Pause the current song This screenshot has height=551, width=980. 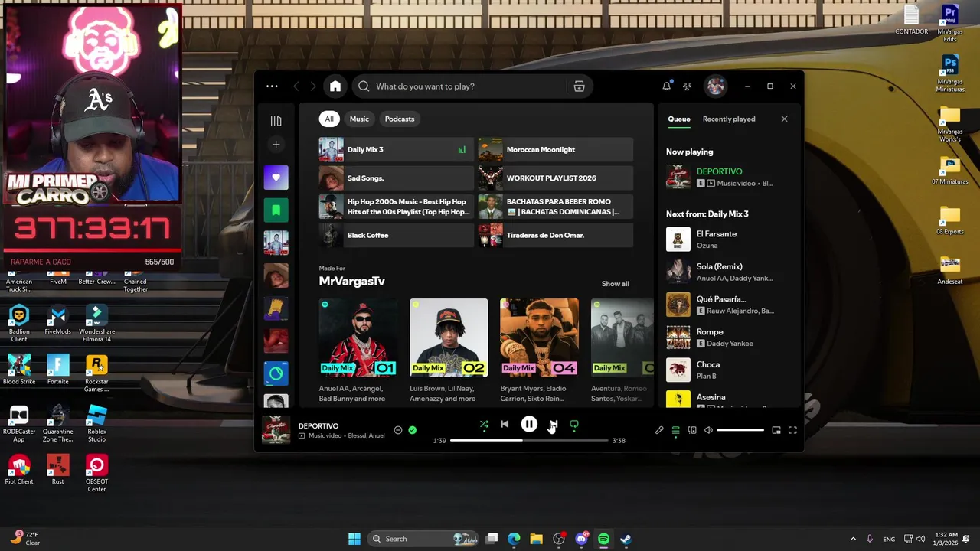pos(529,424)
